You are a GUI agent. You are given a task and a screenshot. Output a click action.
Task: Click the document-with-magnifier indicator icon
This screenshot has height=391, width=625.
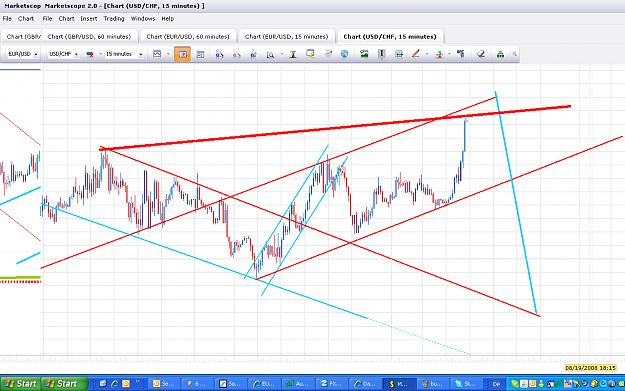pyautogui.click(x=219, y=54)
